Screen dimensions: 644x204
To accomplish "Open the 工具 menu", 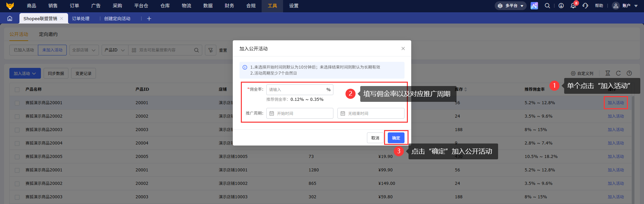I will (272, 6).
